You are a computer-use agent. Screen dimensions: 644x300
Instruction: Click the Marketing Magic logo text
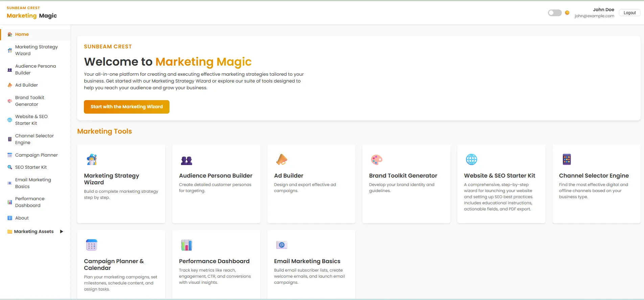(x=32, y=16)
